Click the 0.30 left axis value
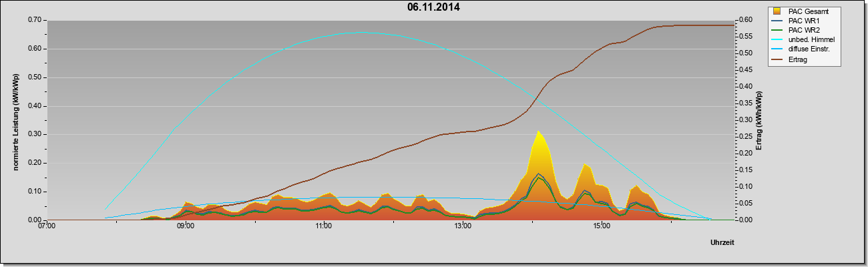This screenshot has height=267, width=868. pos(35,134)
